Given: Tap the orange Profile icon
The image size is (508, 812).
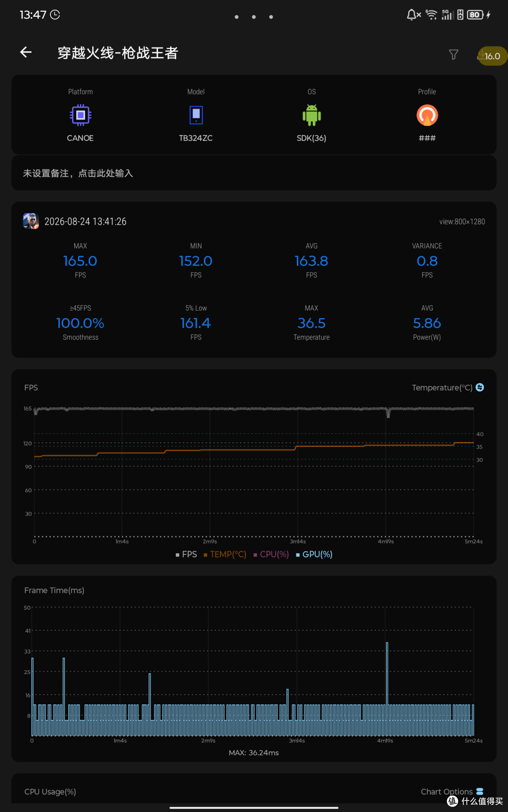Looking at the screenshot, I should click(427, 115).
